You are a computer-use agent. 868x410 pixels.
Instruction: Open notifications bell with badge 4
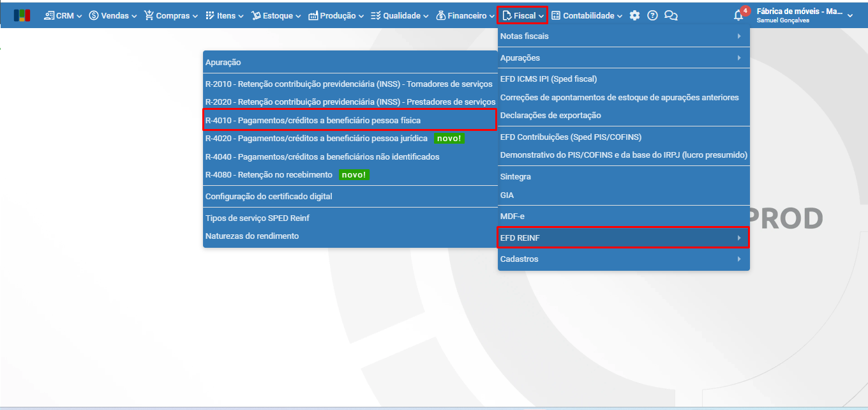pyautogui.click(x=740, y=14)
